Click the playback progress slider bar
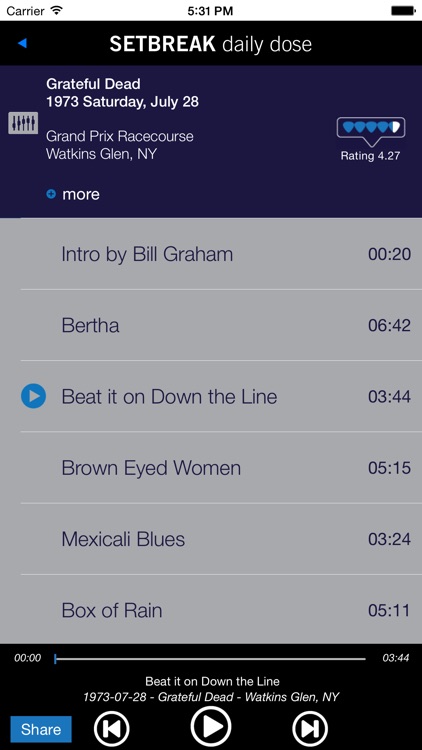422x750 pixels. [210, 659]
